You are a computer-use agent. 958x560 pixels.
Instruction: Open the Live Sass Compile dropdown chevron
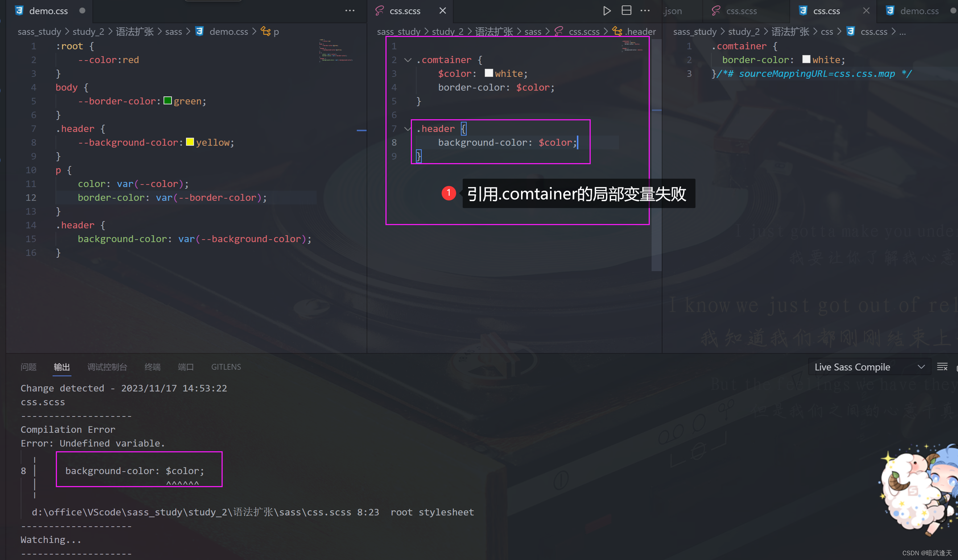(921, 366)
